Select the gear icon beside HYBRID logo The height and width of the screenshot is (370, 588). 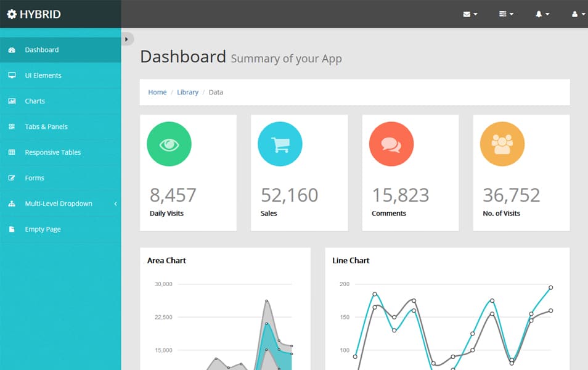click(12, 14)
